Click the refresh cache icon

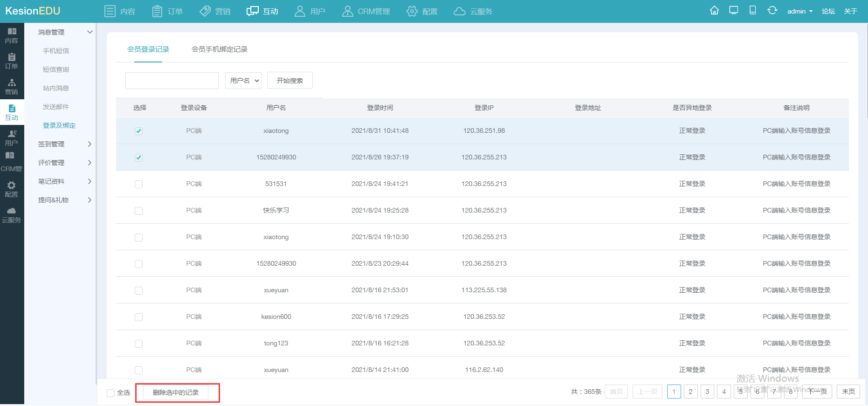point(772,11)
